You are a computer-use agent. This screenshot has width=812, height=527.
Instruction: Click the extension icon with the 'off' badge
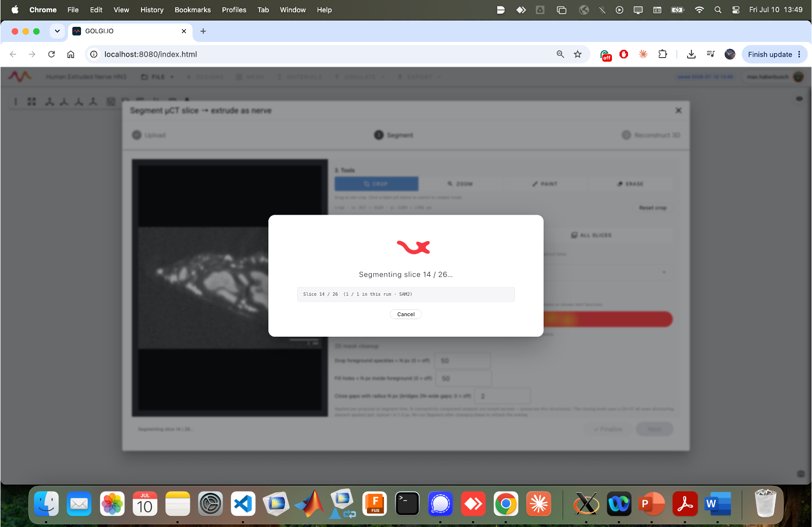[x=605, y=55]
